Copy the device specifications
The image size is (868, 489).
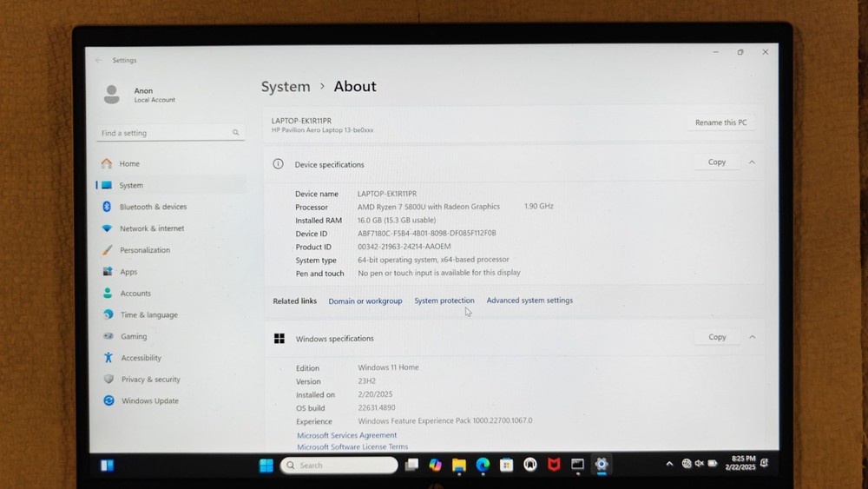tap(716, 162)
